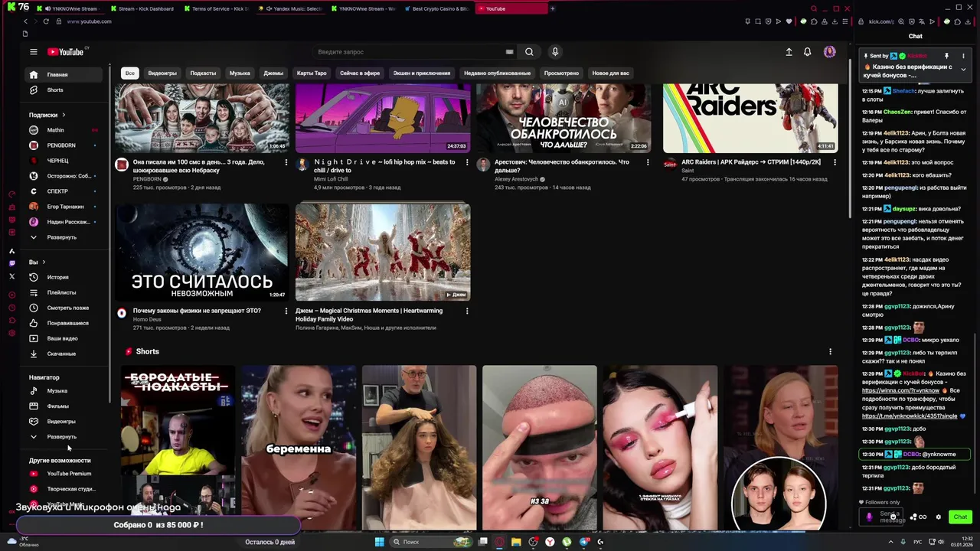
Task: Open Your videos (Ваши видео)
Action: (x=63, y=338)
